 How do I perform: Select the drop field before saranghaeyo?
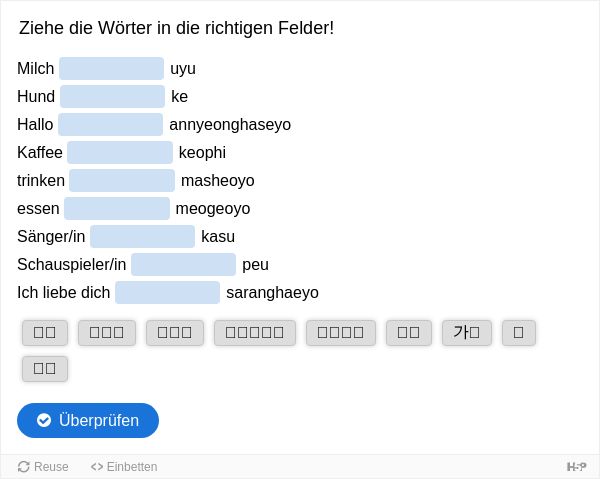click(x=168, y=293)
